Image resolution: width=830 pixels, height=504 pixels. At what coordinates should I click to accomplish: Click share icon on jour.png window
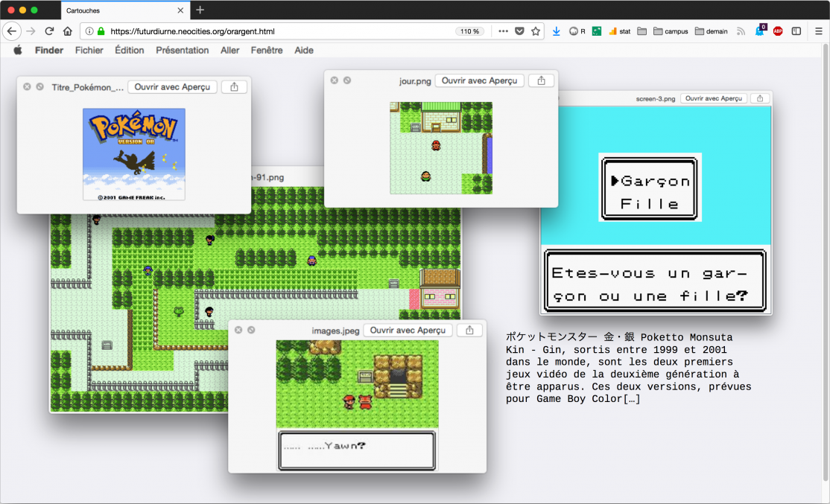click(x=541, y=80)
